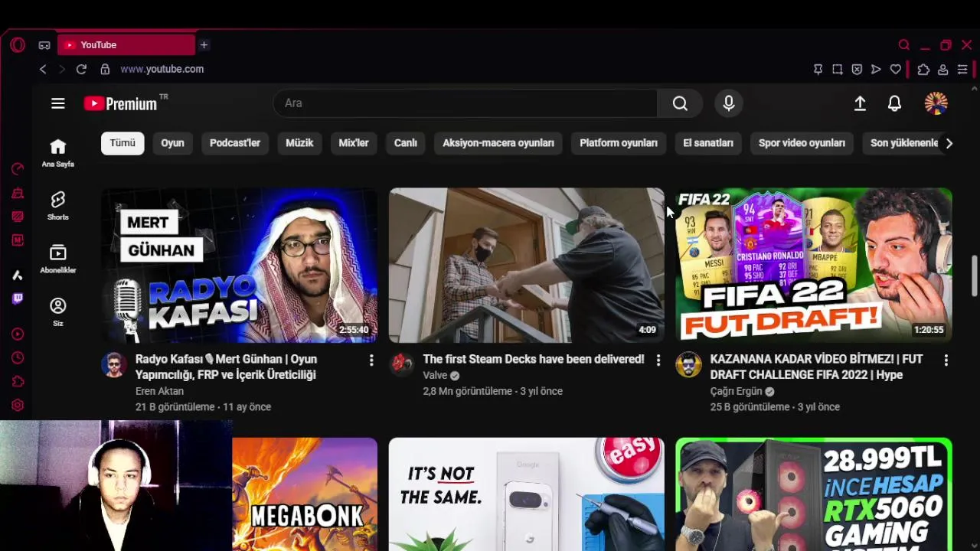Screen dimensions: 980x551
Task: Switch to the YouTube browser tab
Action: 126,45
